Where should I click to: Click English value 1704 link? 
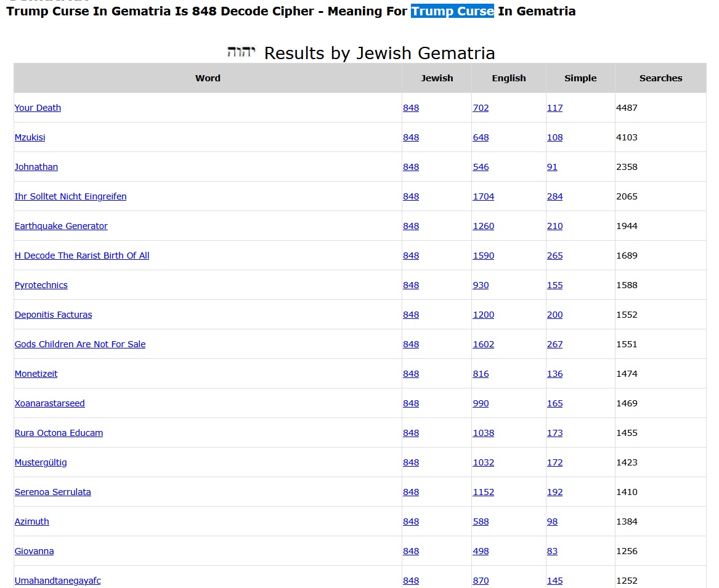483,196
